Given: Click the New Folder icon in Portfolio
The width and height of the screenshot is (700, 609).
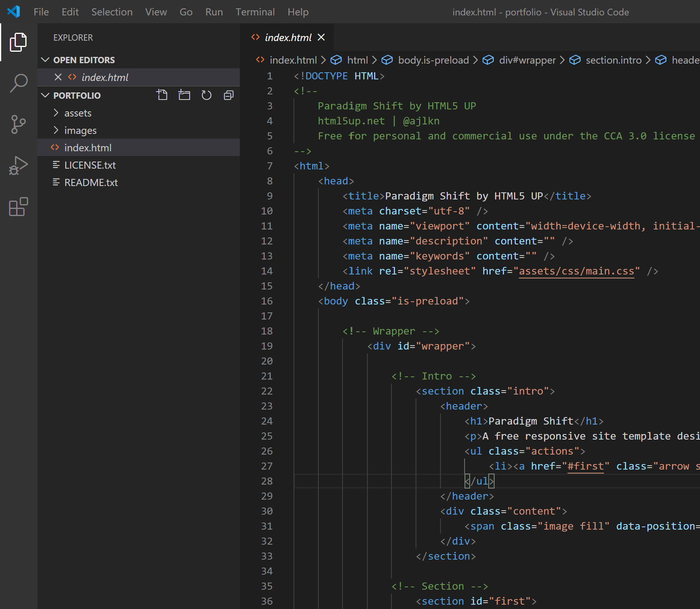Looking at the screenshot, I should 184,95.
